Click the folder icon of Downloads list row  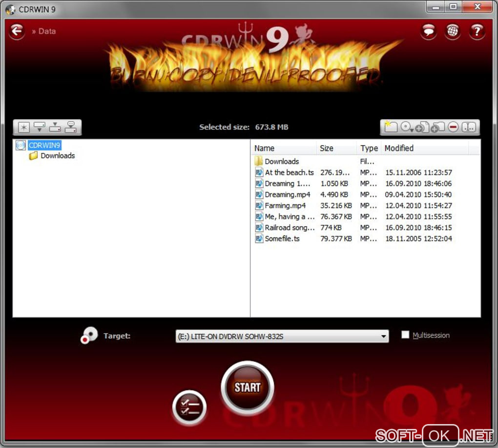tap(259, 161)
